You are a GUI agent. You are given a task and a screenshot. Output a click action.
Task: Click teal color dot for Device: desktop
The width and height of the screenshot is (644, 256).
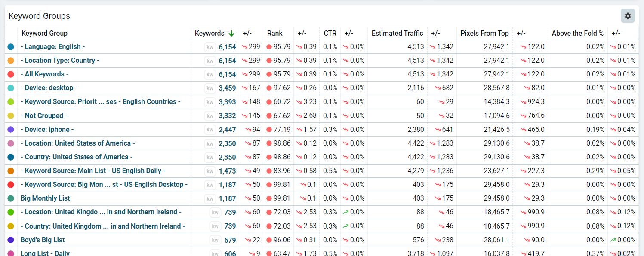coord(11,88)
